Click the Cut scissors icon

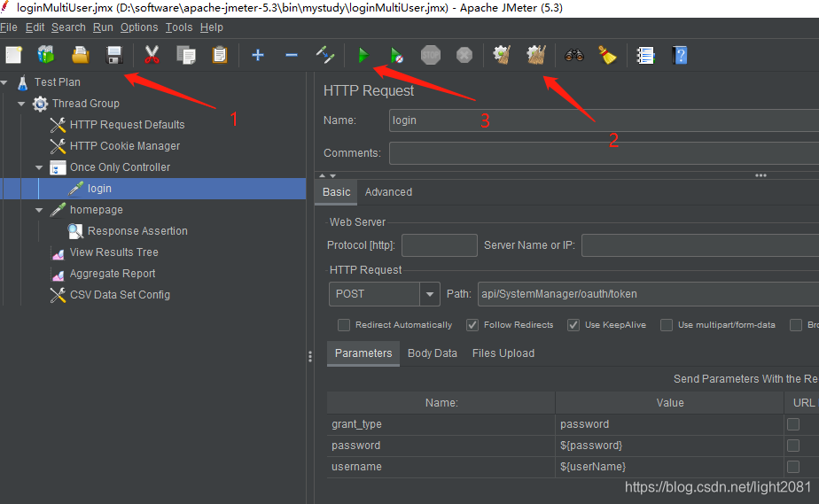click(x=152, y=55)
